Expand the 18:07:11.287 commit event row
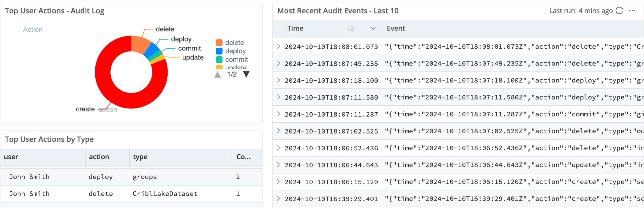The width and height of the screenshot is (644, 208). click(x=278, y=114)
